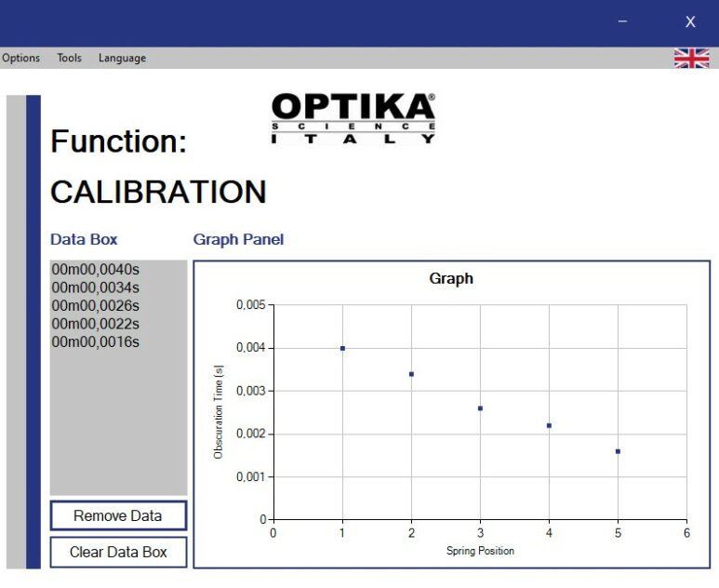Open the Options menu
Image resolution: width=719 pixels, height=588 pixels.
point(21,58)
